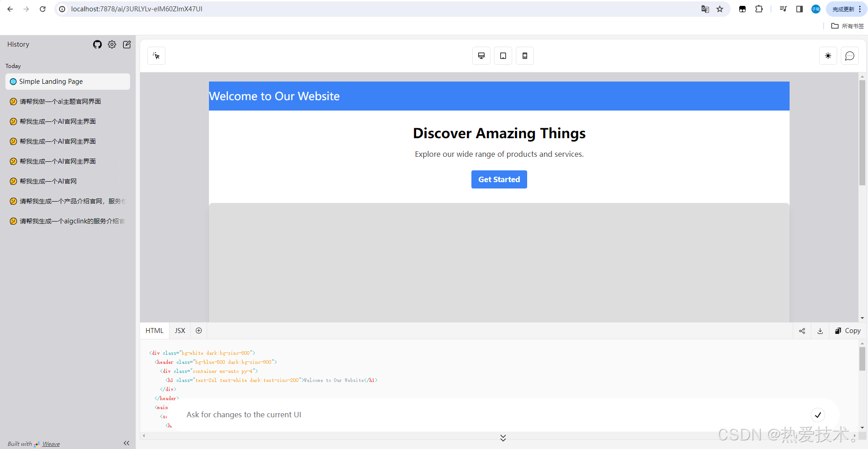This screenshot has height=449, width=868.
Task: Click the new chat compose icon
Action: click(x=127, y=44)
